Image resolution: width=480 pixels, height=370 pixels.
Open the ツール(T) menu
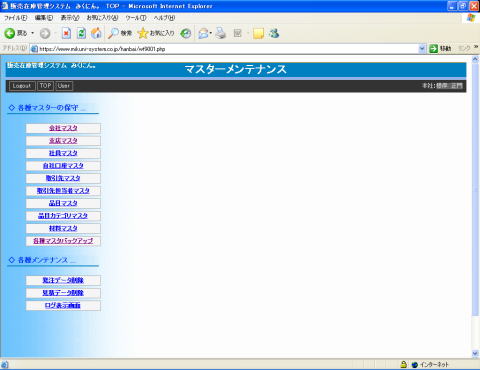[136, 18]
